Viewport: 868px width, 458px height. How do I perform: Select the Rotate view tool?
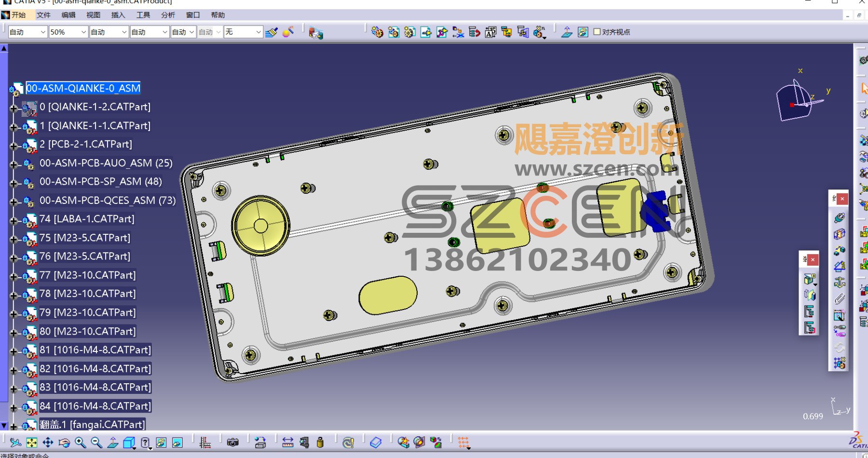point(64,443)
